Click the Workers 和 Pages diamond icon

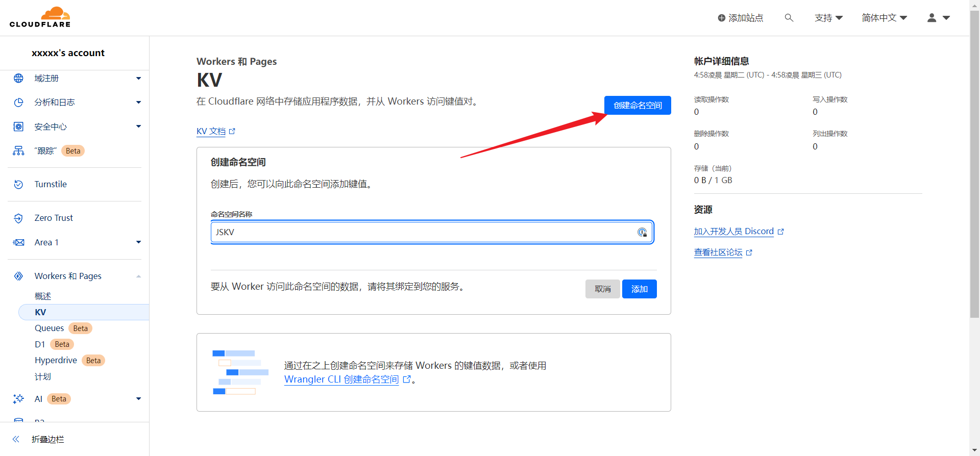18,276
